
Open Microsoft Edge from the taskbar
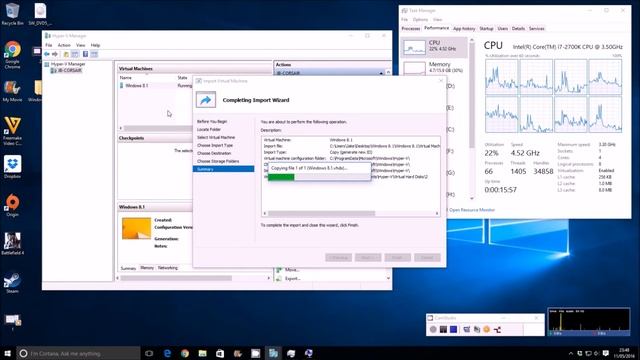167,353
